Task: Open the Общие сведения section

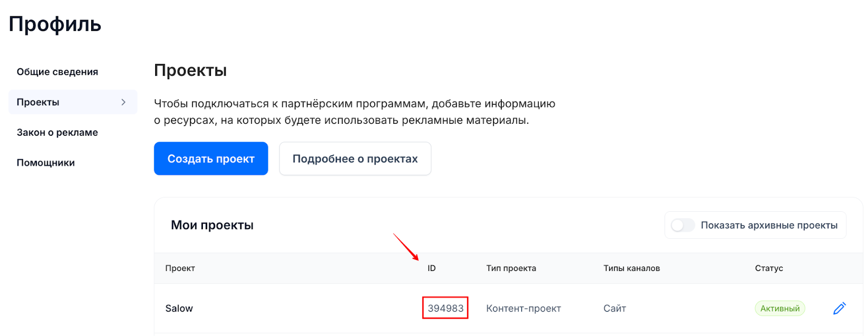Action: 58,72
